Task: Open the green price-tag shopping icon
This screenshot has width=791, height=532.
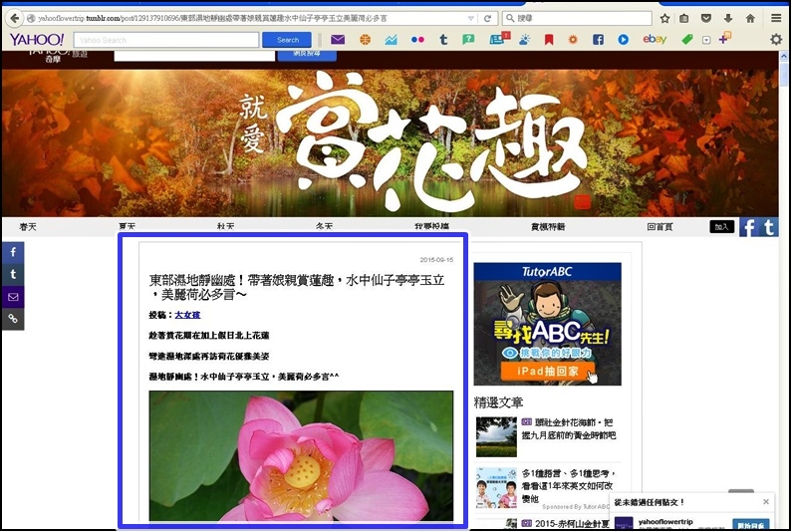Action: [x=686, y=39]
